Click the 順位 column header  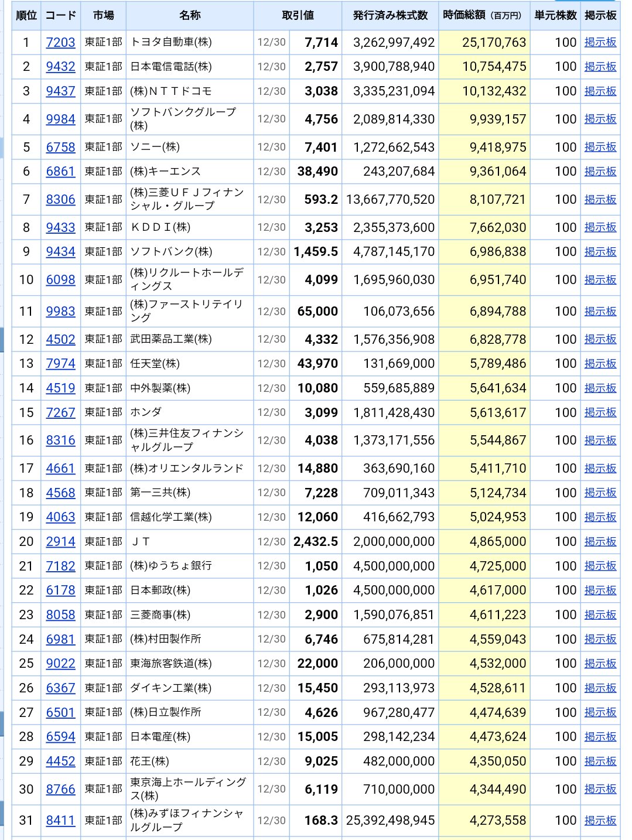(26, 15)
